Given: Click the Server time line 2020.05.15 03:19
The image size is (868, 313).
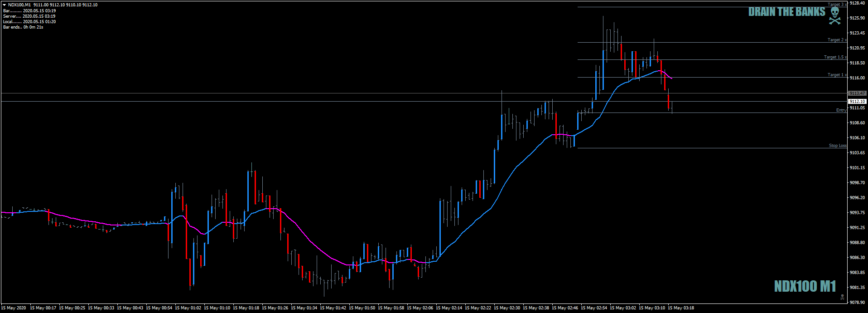Looking at the screenshot, I should 29,16.
